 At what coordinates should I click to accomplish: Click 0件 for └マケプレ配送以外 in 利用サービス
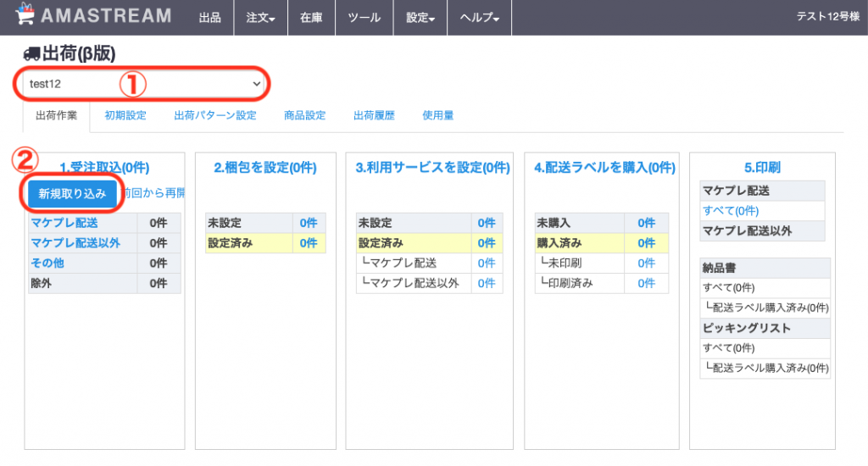pyautogui.click(x=487, y=283)
